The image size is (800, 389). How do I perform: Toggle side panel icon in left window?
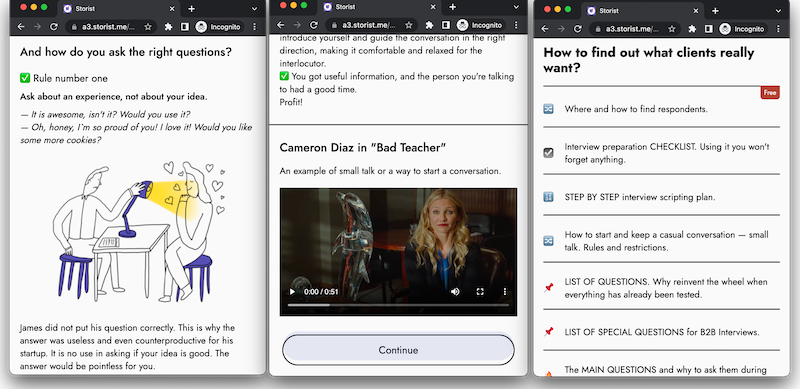tap(185, 27)
